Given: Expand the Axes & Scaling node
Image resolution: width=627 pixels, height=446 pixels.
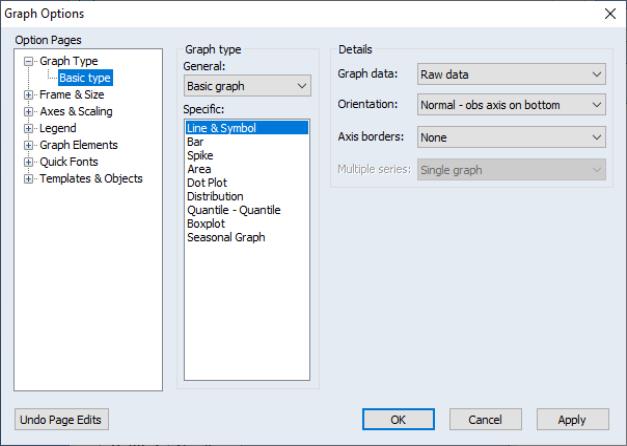Looking at the screenshot, I should click(x=30, y=112).
